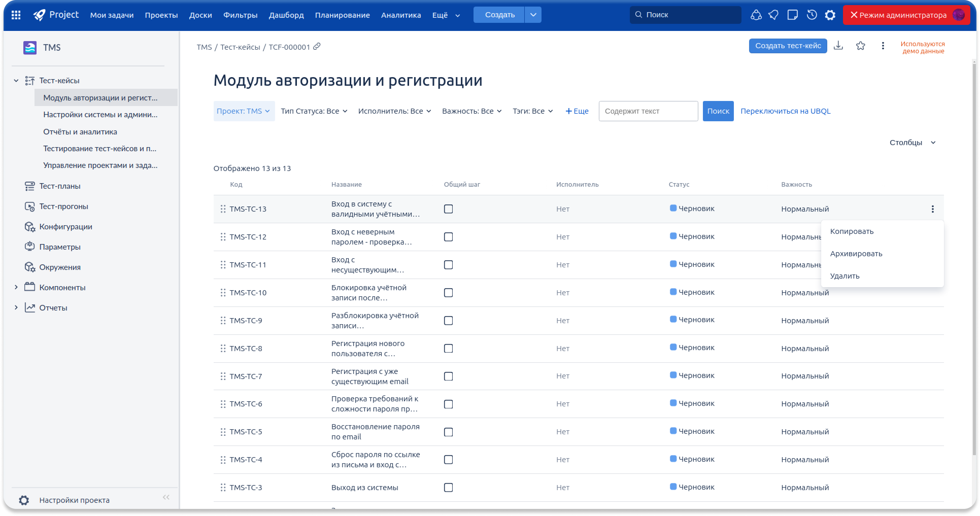
Task: Click the history clock icon
Action: (812, 15)
